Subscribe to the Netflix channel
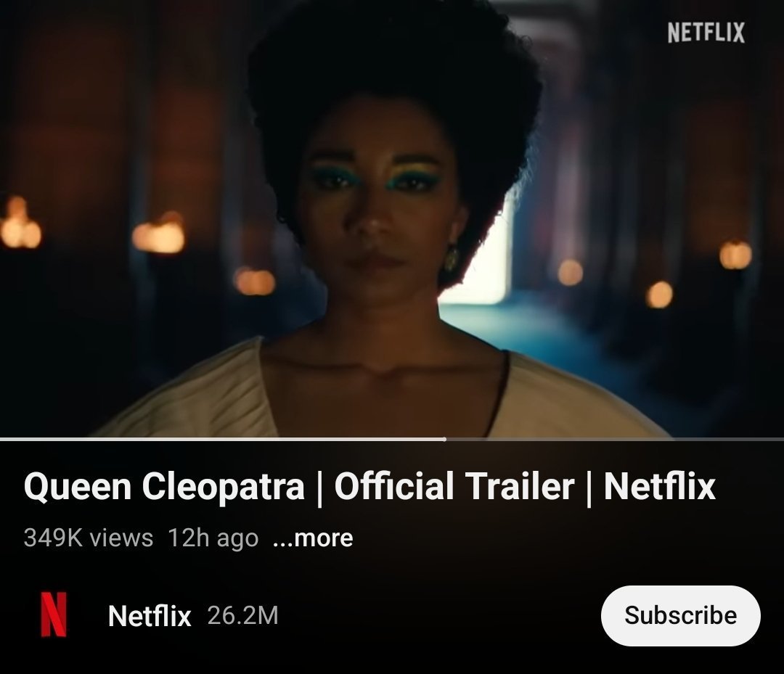The width and height of the screenshot is (784, 674). click(x=680, y=615)
